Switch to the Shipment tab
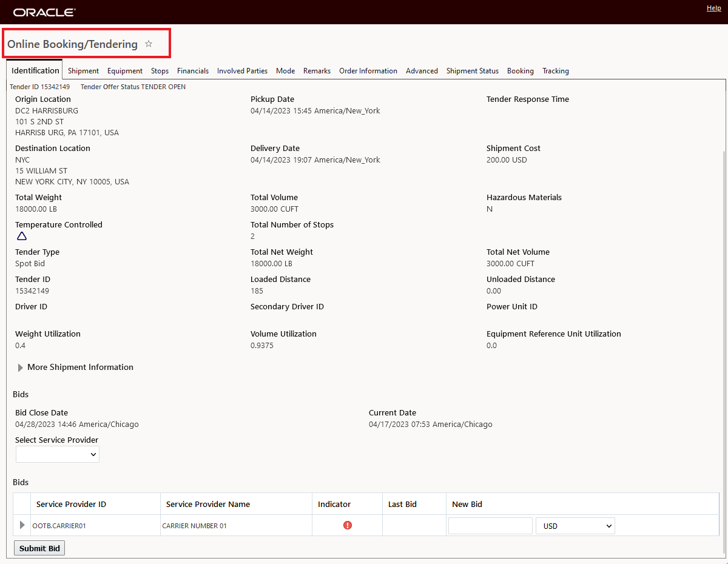 pyautogui.click(x=83, y=71)
